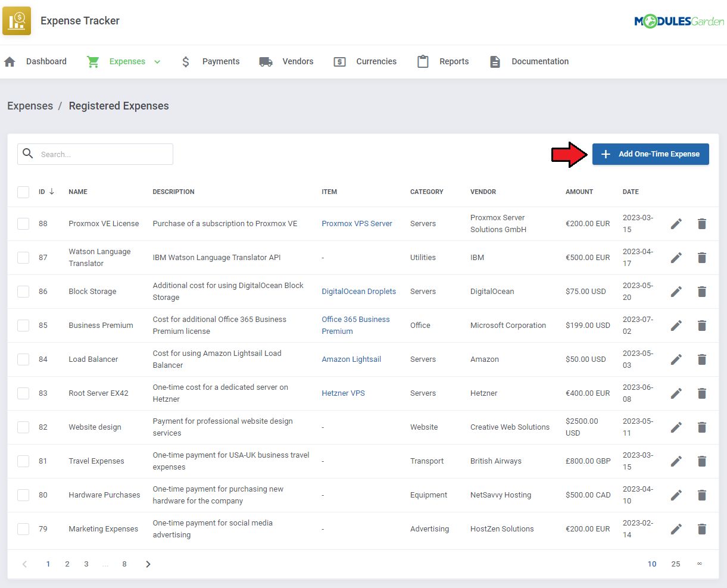
Task: Check the box for expense ID 88
Action: click(23, 224)
